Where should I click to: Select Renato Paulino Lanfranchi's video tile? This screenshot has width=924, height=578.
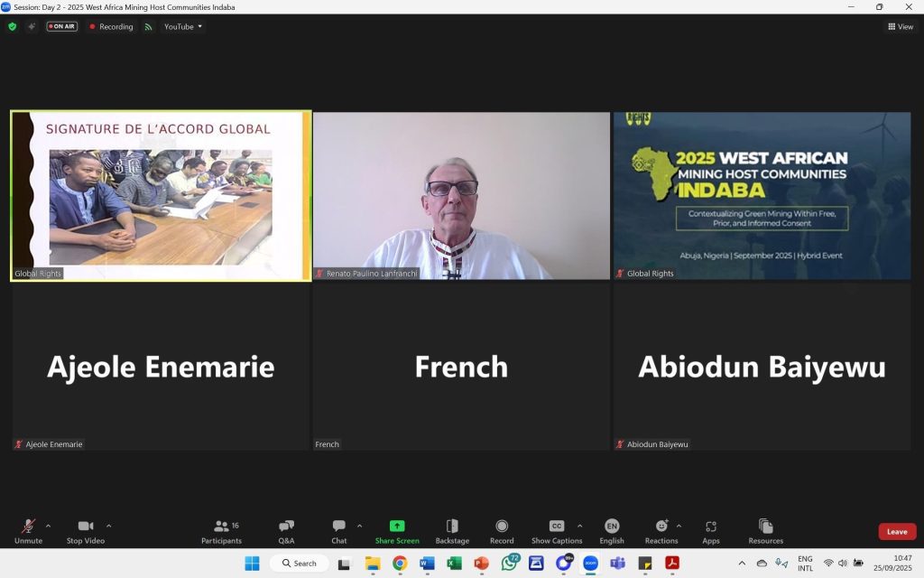tap(461, 195)
